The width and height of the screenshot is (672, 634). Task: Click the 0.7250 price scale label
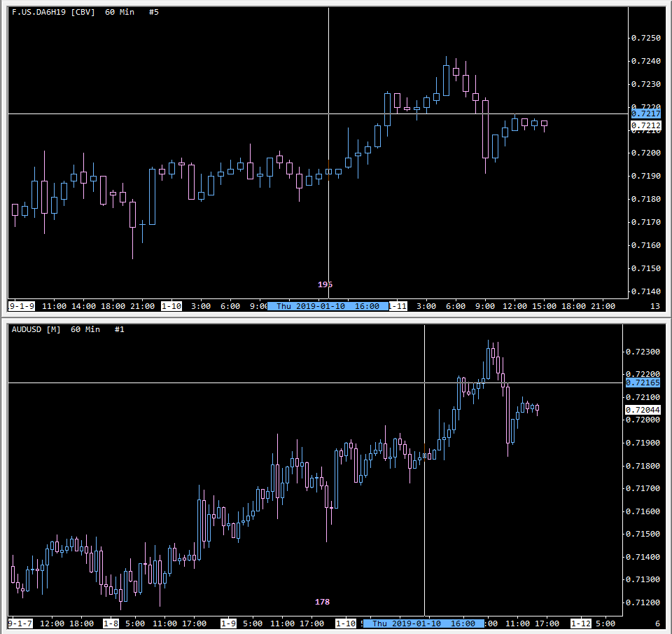tap(646, 38)
